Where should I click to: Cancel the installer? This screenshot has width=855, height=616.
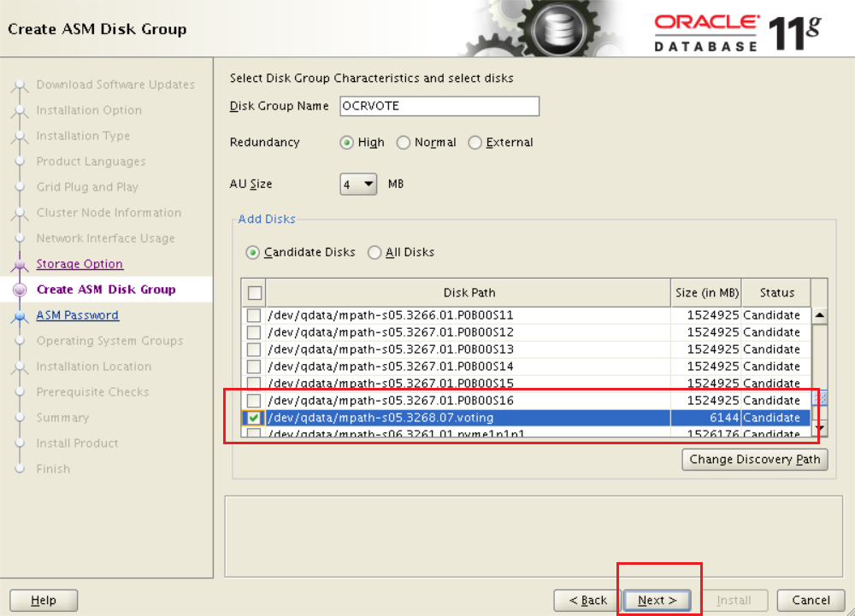(x=811, y=601)
